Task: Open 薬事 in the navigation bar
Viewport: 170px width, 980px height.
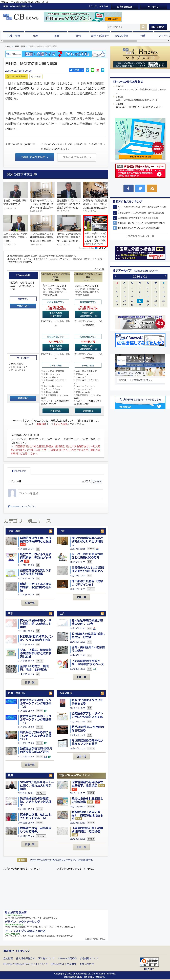Action: coord(57,36)
